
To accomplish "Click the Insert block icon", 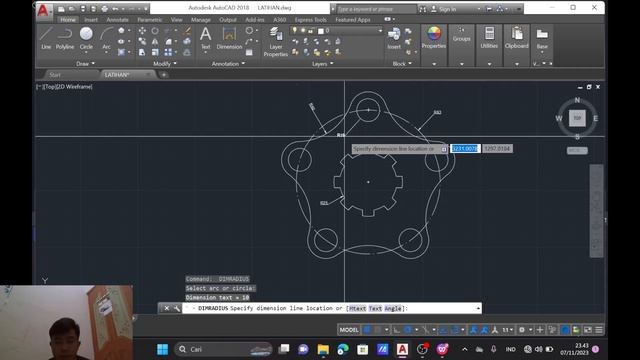I will tap(394, 38).
